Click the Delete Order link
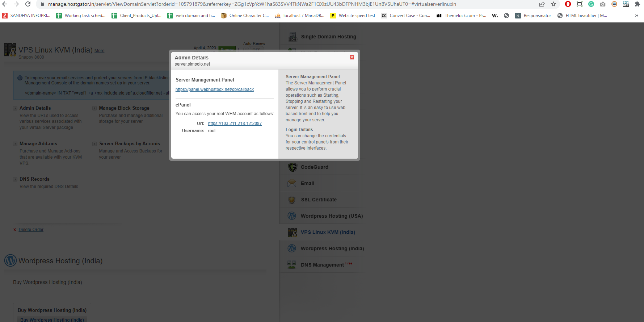 pyautogui.click(x=31, y=230)
